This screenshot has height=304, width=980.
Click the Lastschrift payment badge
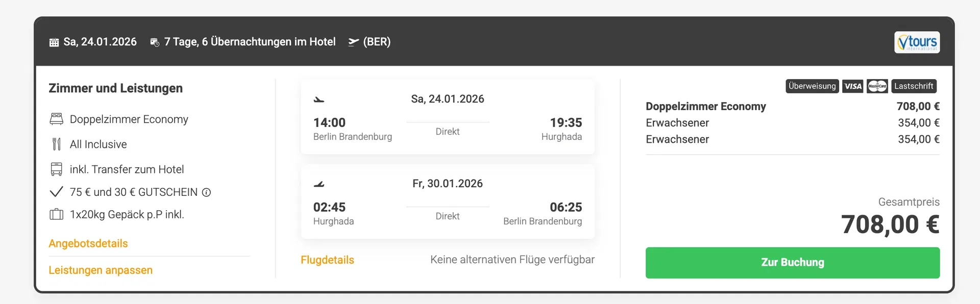pyautogui.click(x=914, y=86)
